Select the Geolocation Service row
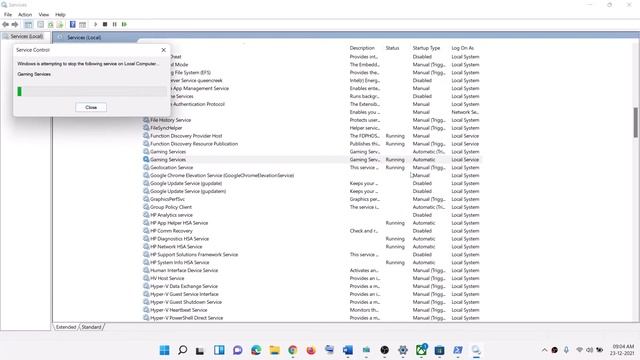This screenshot has height=360, width=640. (x=312, y=167)
